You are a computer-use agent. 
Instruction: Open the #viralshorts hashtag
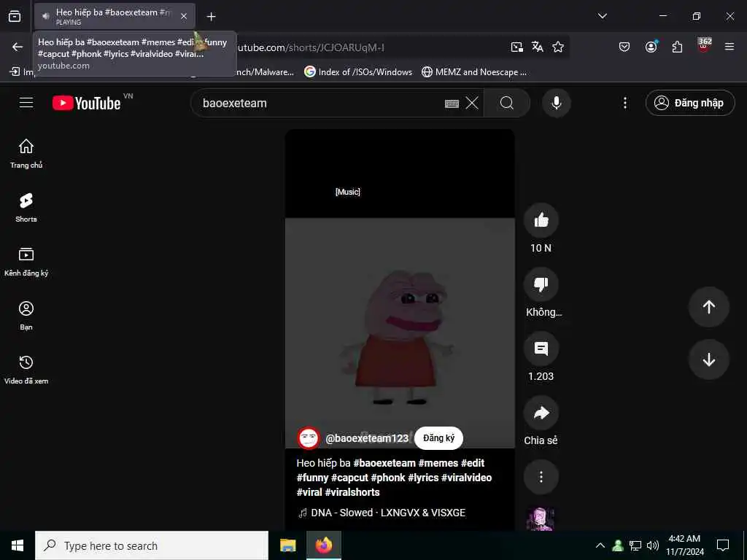(352, 492)
